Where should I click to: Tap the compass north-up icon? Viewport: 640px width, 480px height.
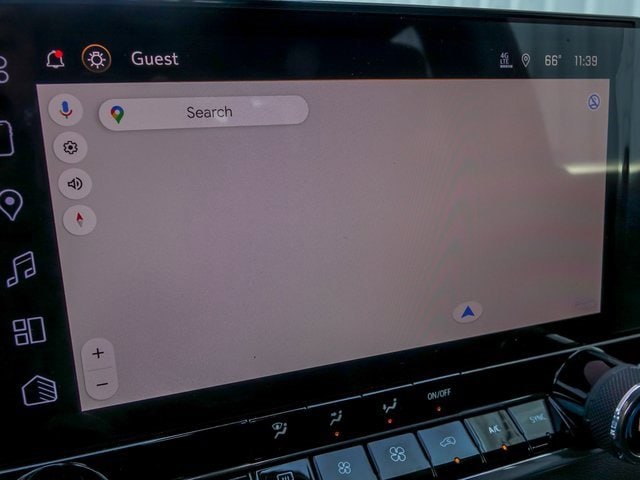click(x=79, y=219)
